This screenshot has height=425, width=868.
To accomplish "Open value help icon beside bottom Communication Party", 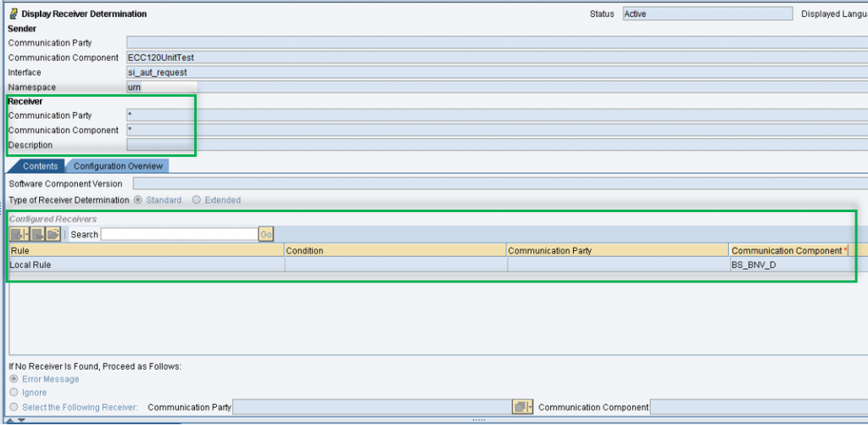I will (x=522, y=407).
